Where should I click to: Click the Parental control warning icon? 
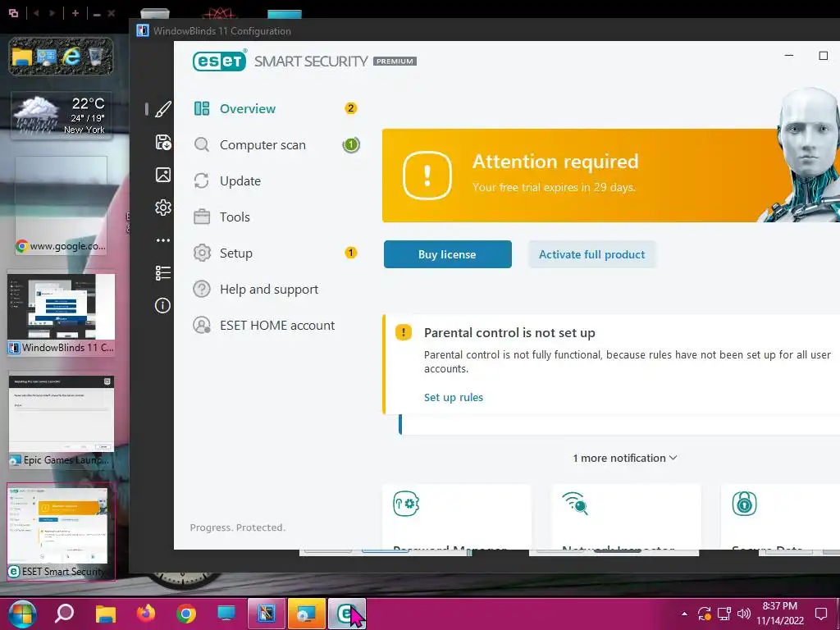pyautogui.click(x=404, y=332)
